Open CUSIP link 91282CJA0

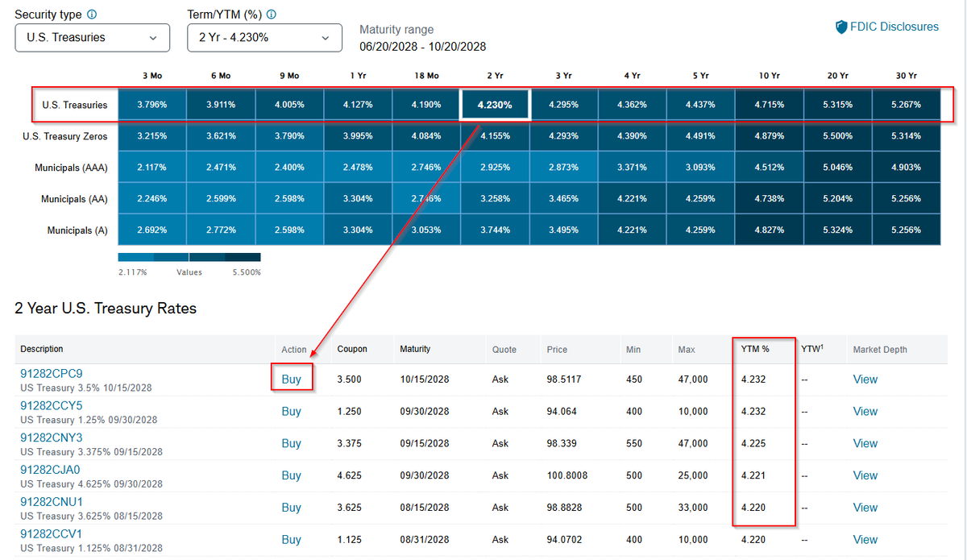(x=51, y=470)
